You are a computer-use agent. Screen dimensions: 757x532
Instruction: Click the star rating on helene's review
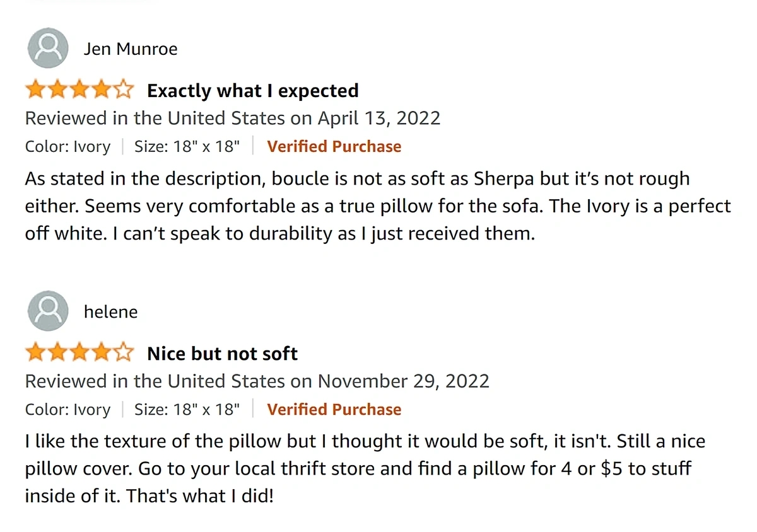pos(79,354)
